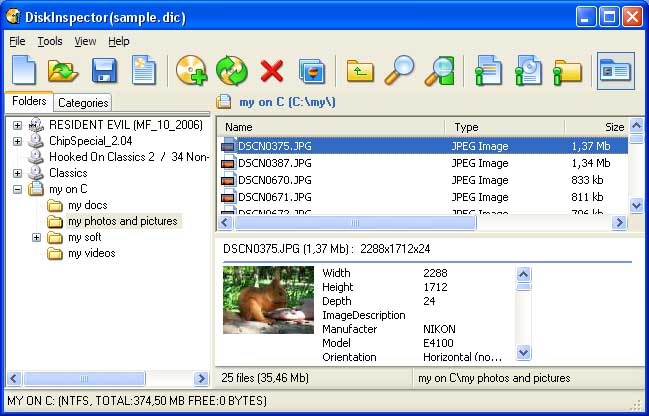
Task: Show file info icon in toolbar
Action: tap(488, 71)
